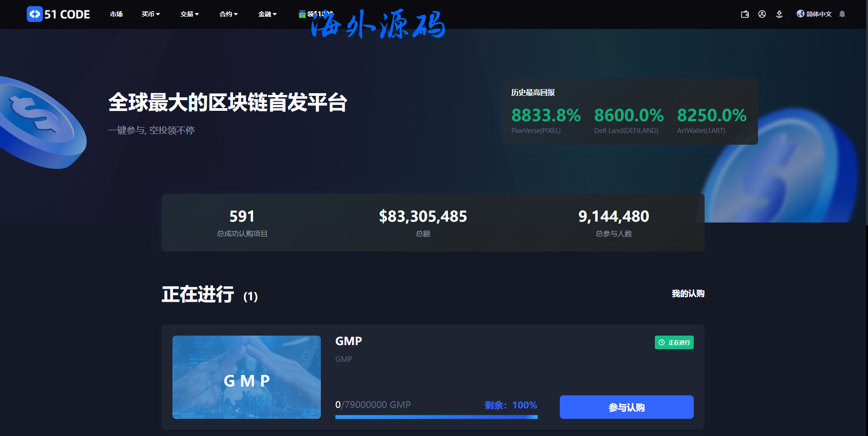Click the 8833.8% PixeVerse return figure
Image resolution: width=868 pixels, height=436 pixels.
click(x=546, y=115)
